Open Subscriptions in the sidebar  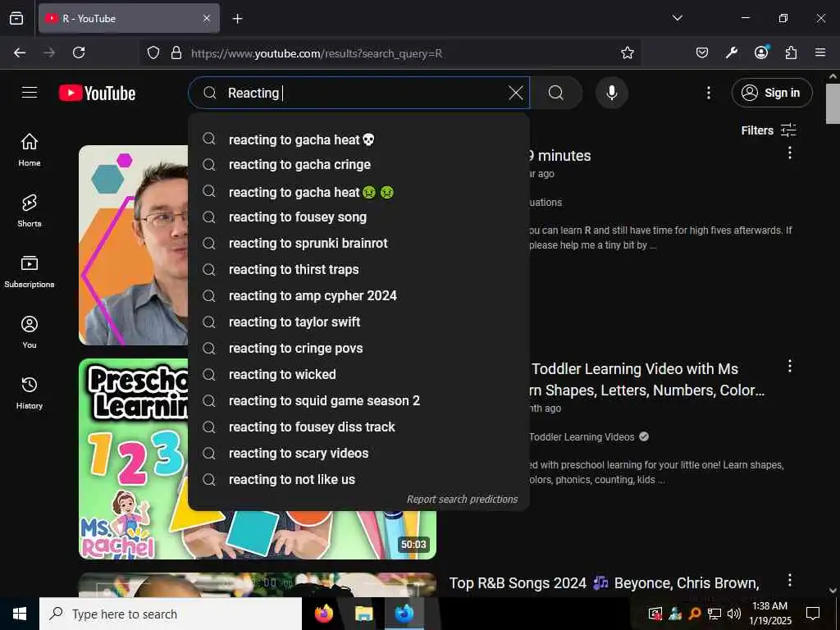tap(30, 271)
